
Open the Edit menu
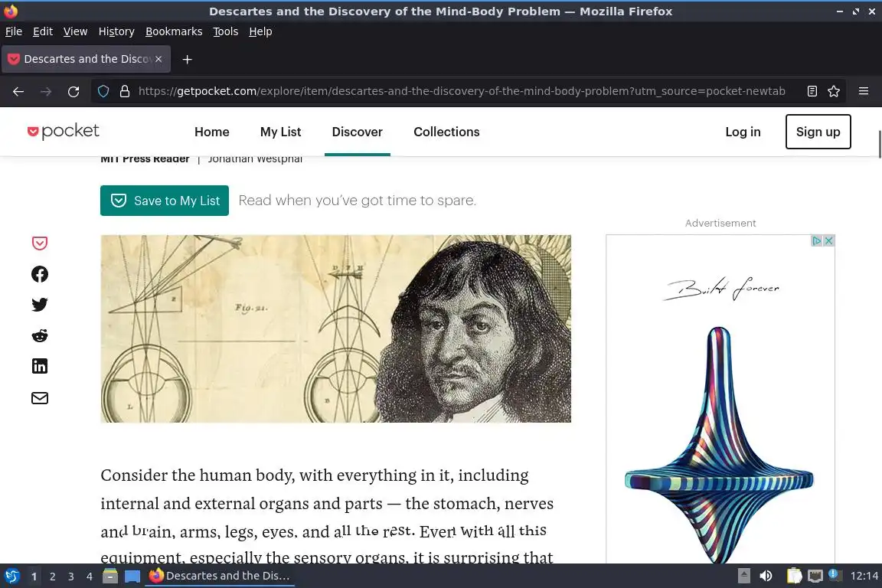click(x=43, y=31)
